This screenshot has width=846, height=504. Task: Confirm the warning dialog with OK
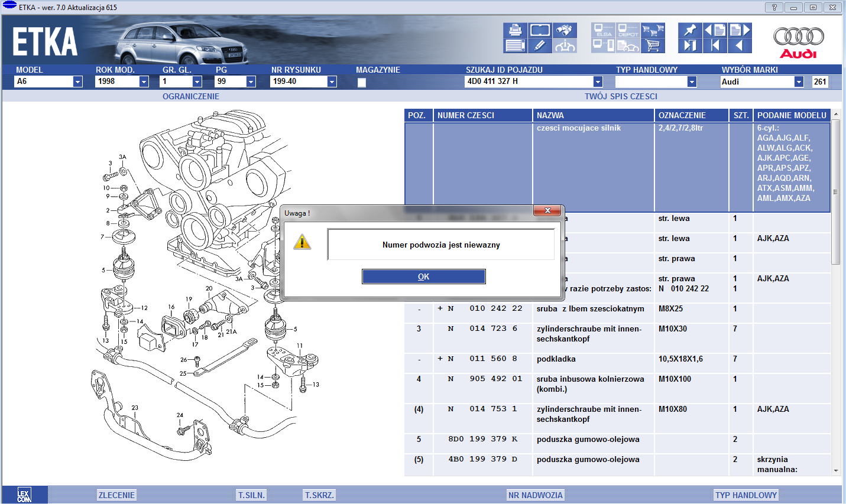[x=424, y=277]
